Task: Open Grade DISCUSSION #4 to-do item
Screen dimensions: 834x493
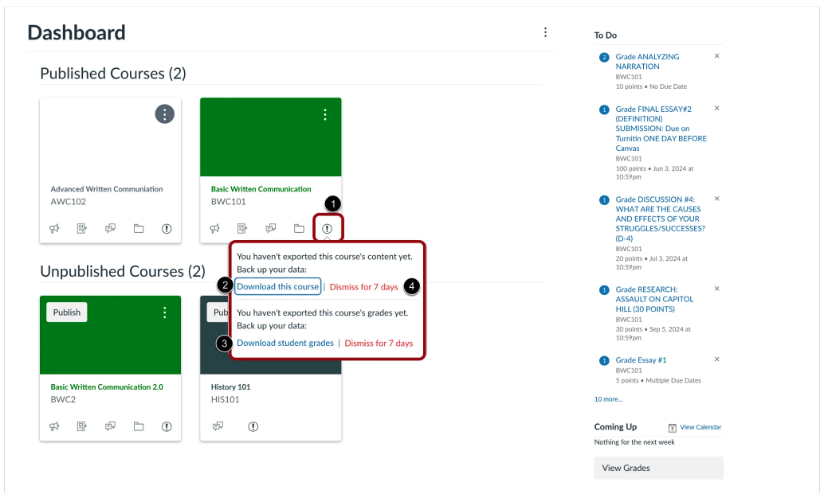Action: 660,219
